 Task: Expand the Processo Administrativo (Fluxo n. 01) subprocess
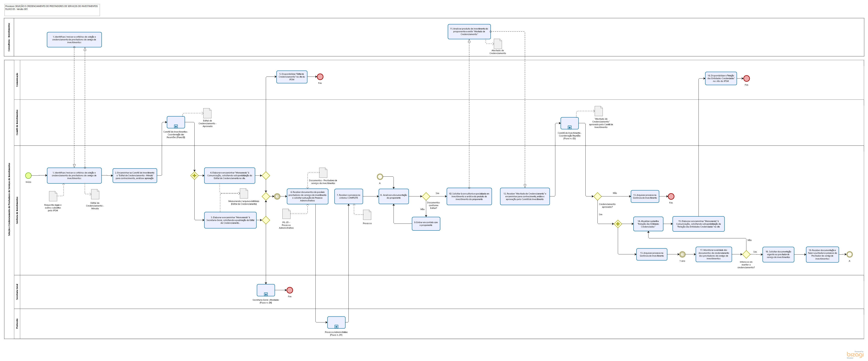[x=336, y=327]
